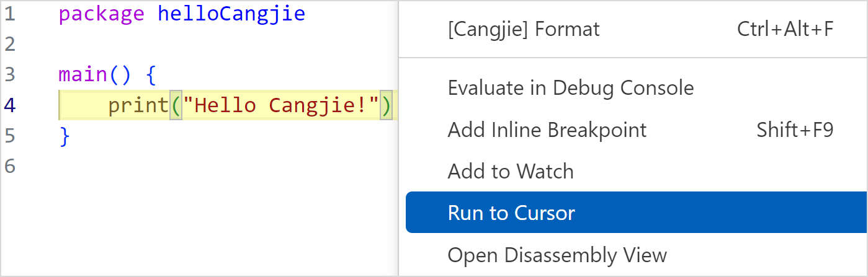Click line number 6 in the gutter

[10, 166]
